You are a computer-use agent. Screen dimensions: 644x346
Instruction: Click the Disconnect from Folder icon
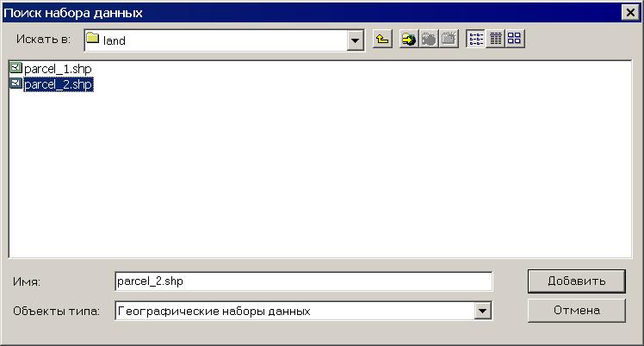click(x=429, y=40)
